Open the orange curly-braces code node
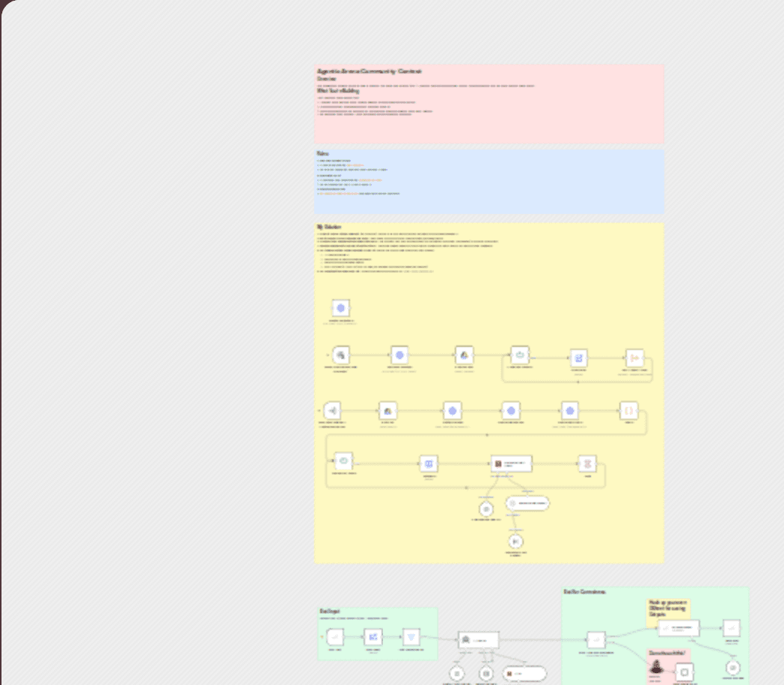 pos(628,411)
